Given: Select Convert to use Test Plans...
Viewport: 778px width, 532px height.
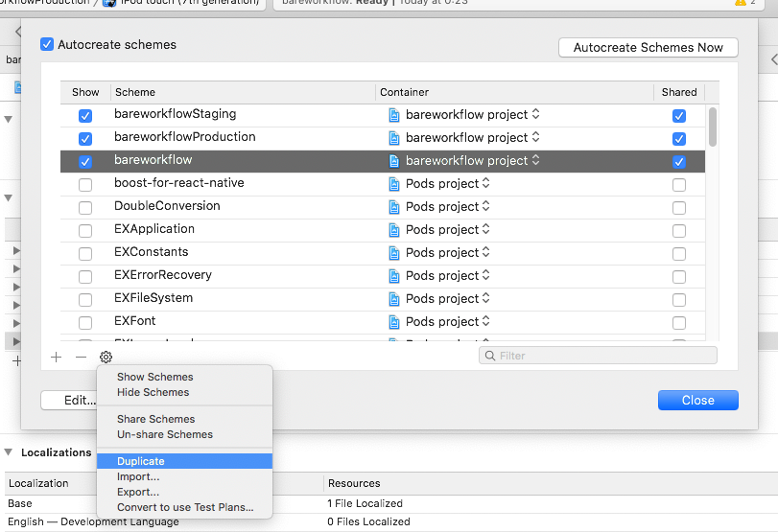Looking at the screenshot, I should pos(184,507).
